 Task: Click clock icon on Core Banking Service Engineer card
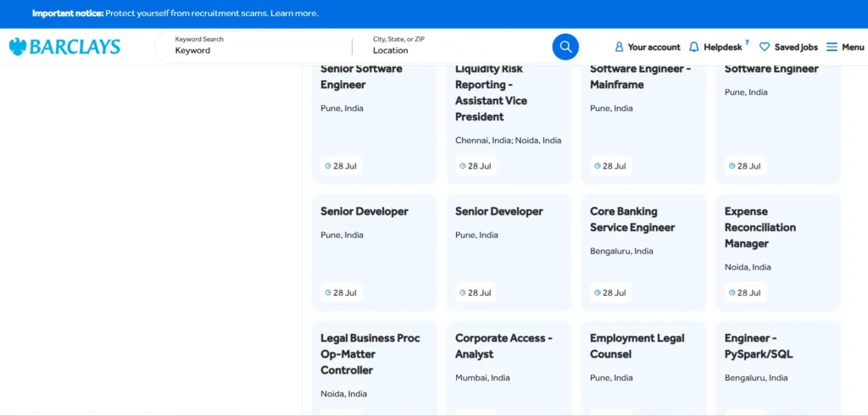point(598,292)
